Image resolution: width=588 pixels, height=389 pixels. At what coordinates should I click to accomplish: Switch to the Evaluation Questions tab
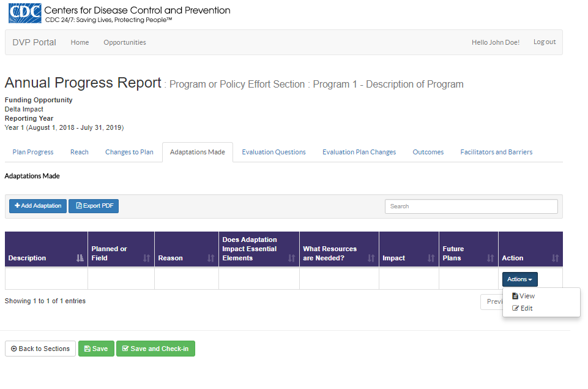[x=274, y=152]
